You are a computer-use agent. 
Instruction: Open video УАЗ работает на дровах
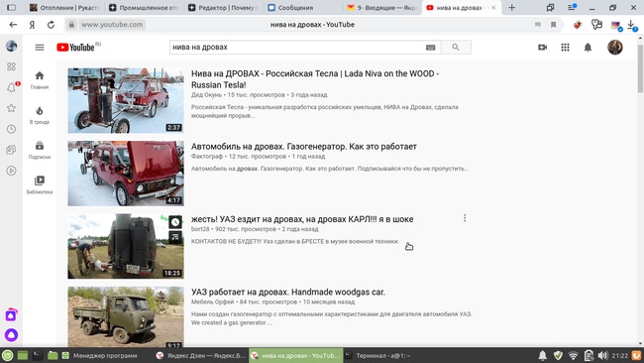click(x=288, y=292)
